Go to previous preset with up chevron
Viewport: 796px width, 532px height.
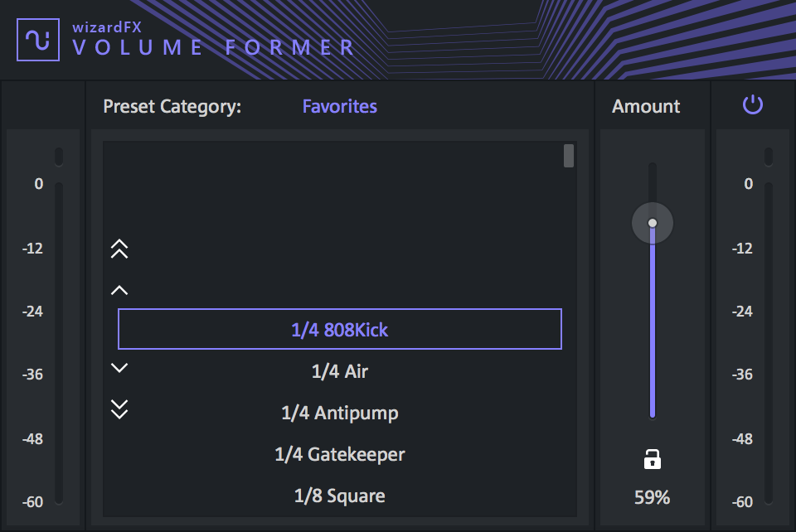pyautogui.click(x=119, y=290)
